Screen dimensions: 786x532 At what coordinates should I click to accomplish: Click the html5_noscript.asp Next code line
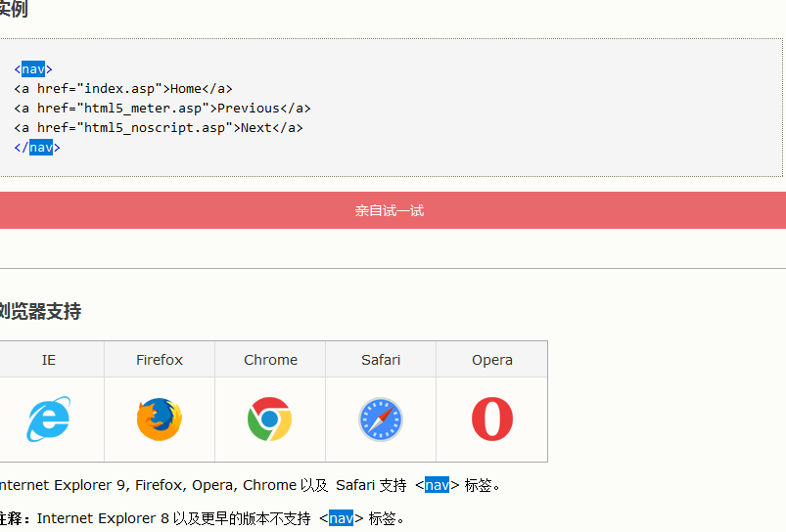(159, 128)
